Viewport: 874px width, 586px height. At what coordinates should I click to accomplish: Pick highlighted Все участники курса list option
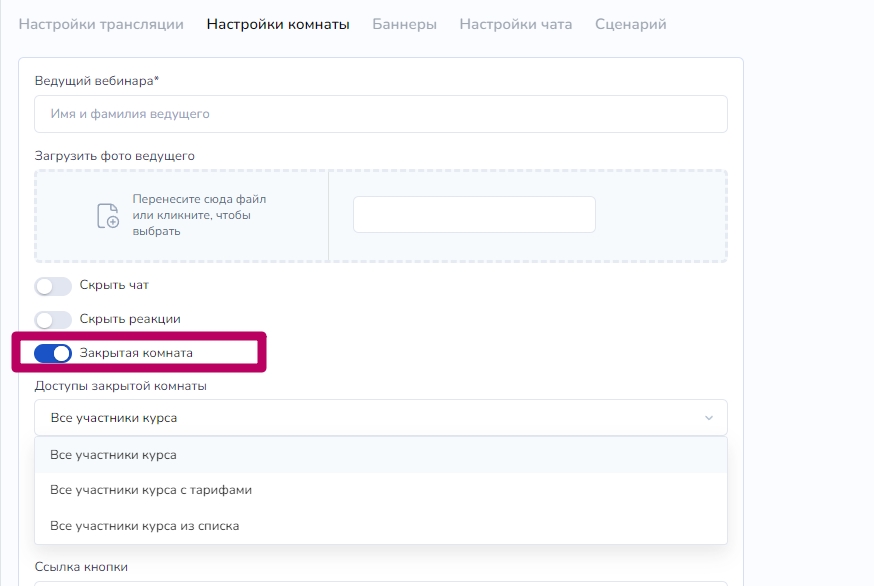(113, 455)
